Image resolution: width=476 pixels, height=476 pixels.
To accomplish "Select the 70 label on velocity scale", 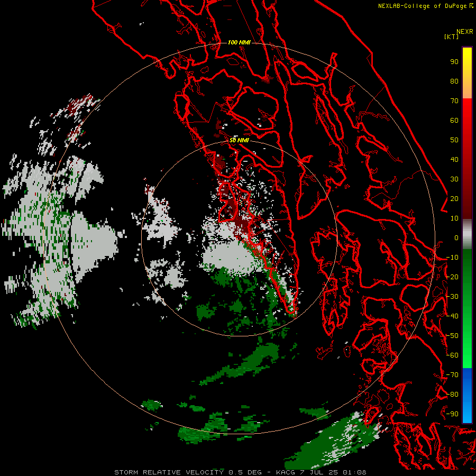I will pos(454,101).
